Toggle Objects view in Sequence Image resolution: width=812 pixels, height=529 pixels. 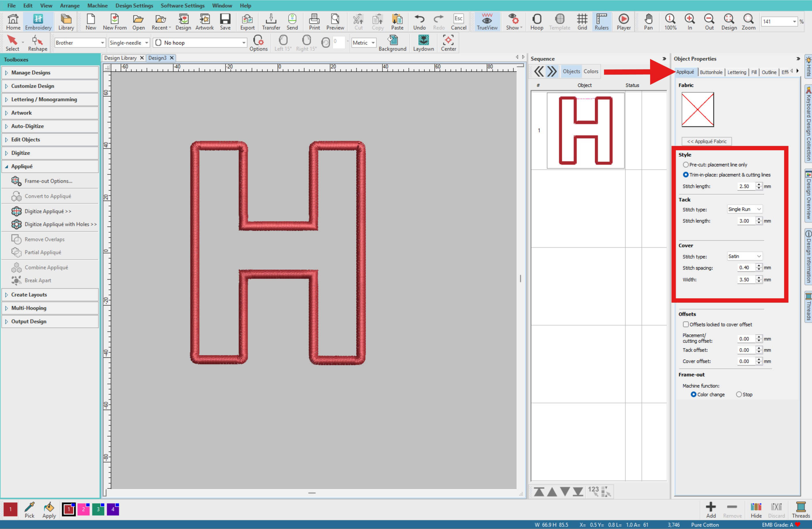coord(571,71)
